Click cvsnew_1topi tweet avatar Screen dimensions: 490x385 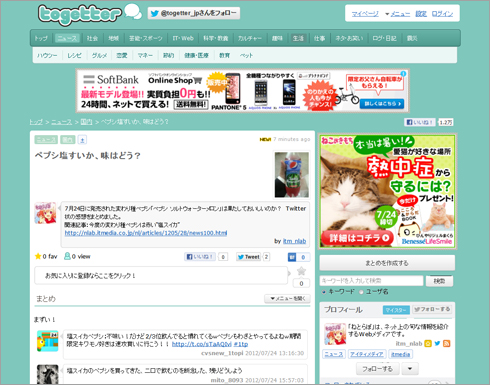click(48, 341)
